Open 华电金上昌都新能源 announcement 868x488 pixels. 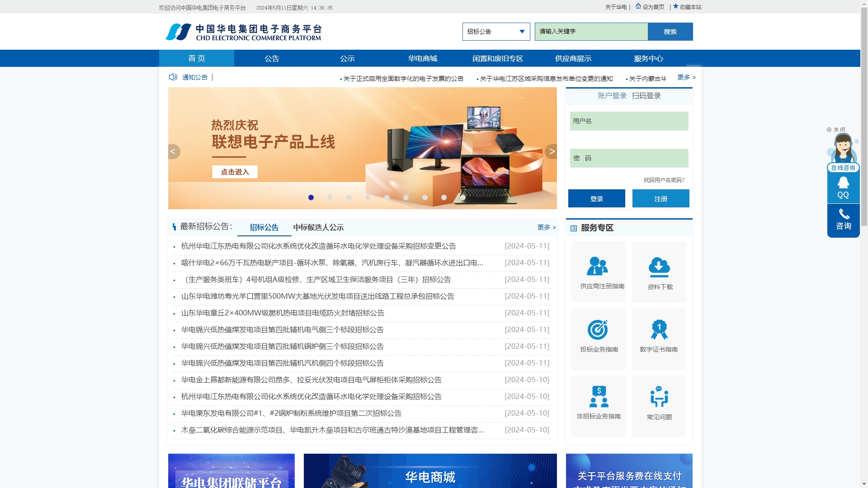(311, 380)
